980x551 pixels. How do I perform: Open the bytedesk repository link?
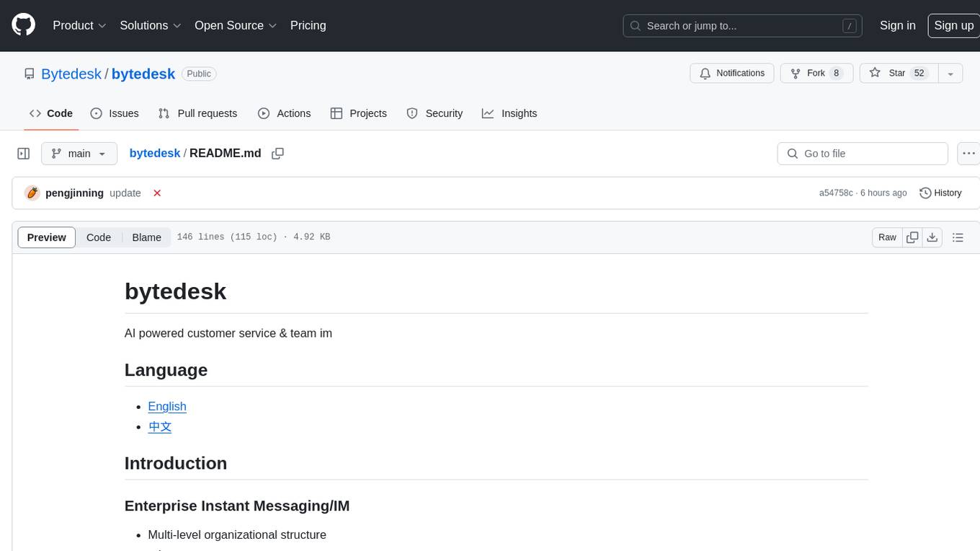(143, 74)
